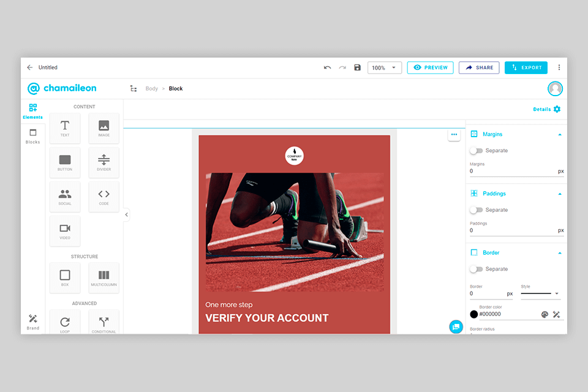Add a Loop advanced element
This screenshot has height=392, width=588.
click(x=65, y=322)
